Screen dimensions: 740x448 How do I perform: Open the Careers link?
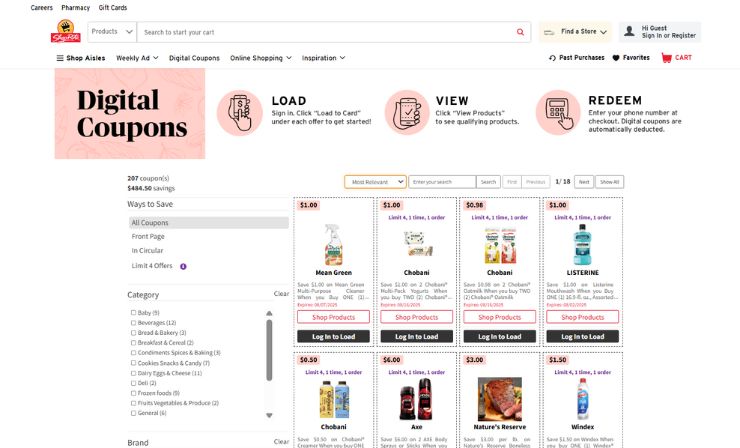42,8
